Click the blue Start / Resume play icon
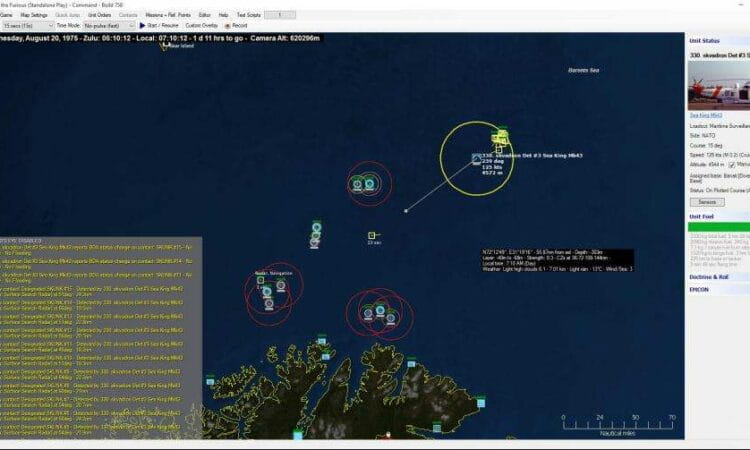 (142, 25)
